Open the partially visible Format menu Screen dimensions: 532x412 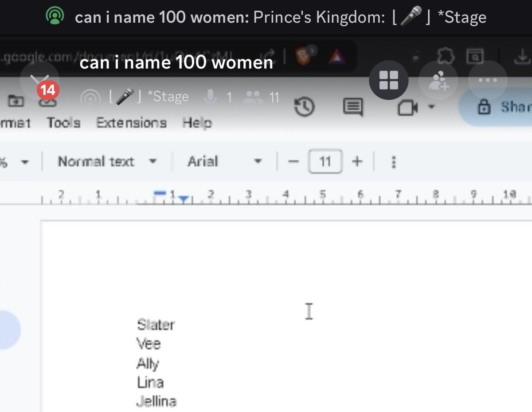15,123
